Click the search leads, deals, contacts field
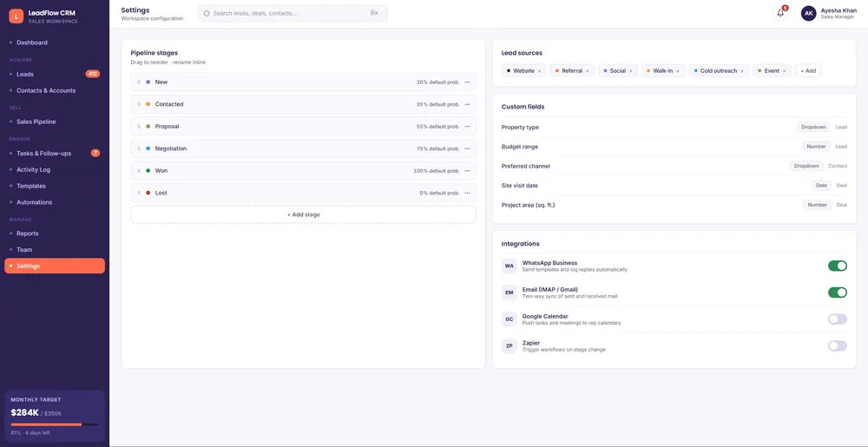 (x=293, y=13)
